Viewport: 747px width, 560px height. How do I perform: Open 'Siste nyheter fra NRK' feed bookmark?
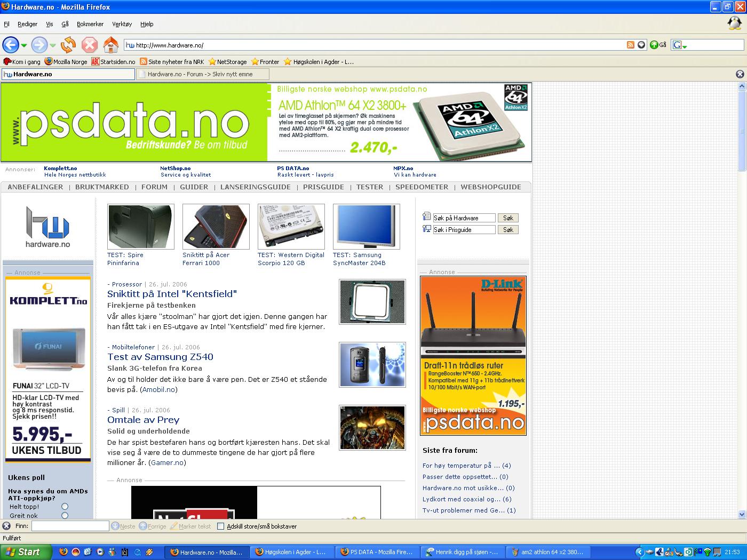point(171,61)
